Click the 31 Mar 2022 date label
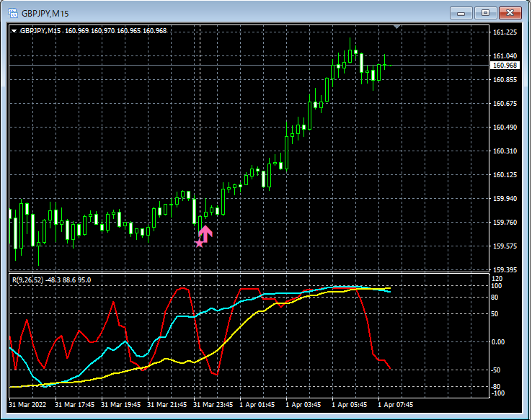Image resolution: width=532 pixels, height=420 pixels. (27, 404)
